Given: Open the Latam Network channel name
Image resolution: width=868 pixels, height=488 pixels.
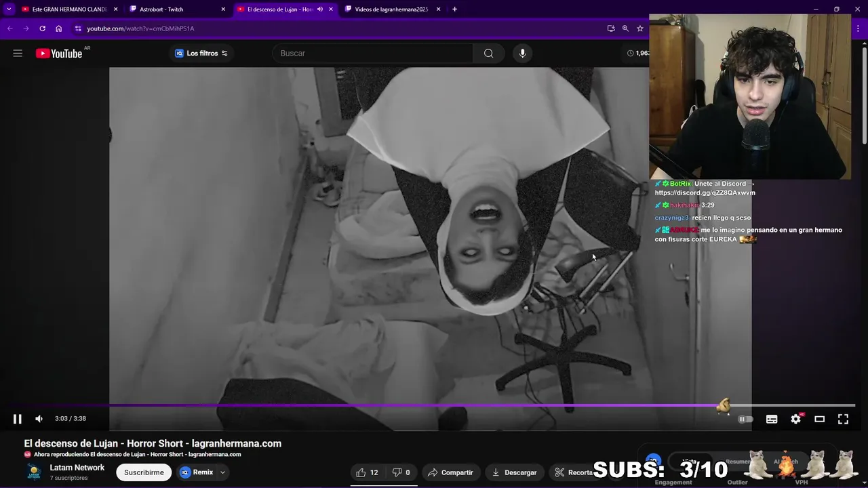Looking at the screenshot, I should [77, 468].
